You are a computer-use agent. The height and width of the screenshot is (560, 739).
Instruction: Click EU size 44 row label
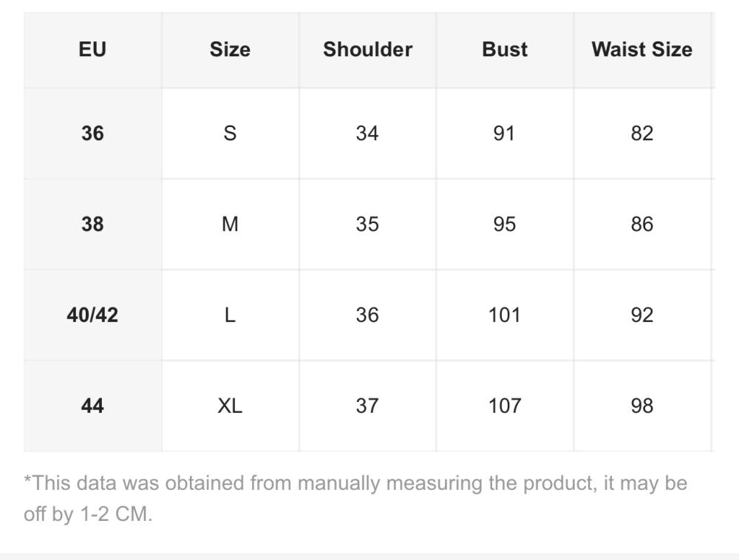click(92, 406)
